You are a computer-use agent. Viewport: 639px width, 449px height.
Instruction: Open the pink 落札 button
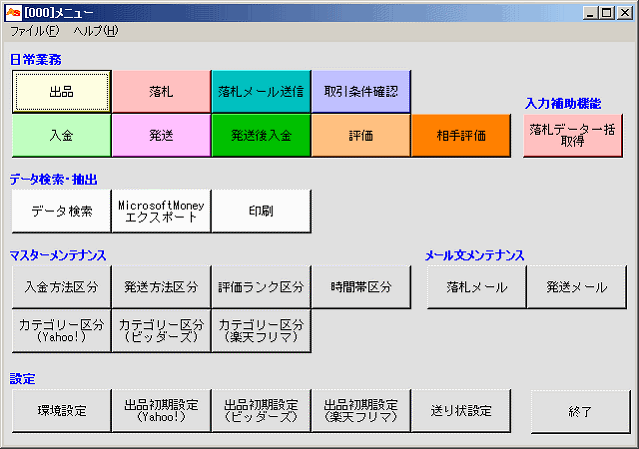(161, 92)
